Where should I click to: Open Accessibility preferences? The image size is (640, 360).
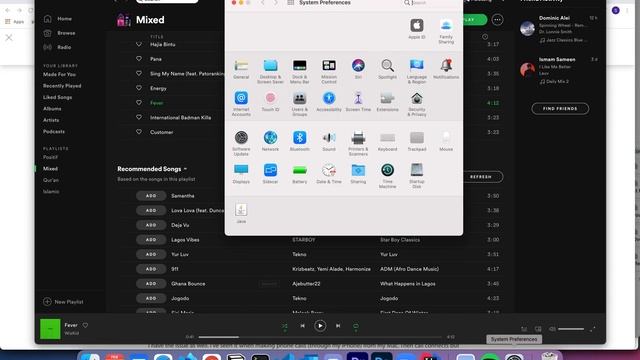pos(329,101)
